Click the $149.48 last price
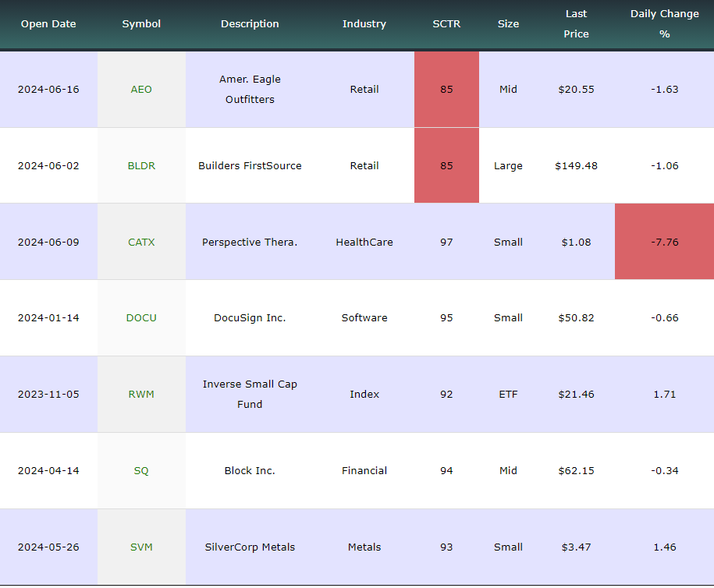714x588 pixels. click(x=576, y=165)
